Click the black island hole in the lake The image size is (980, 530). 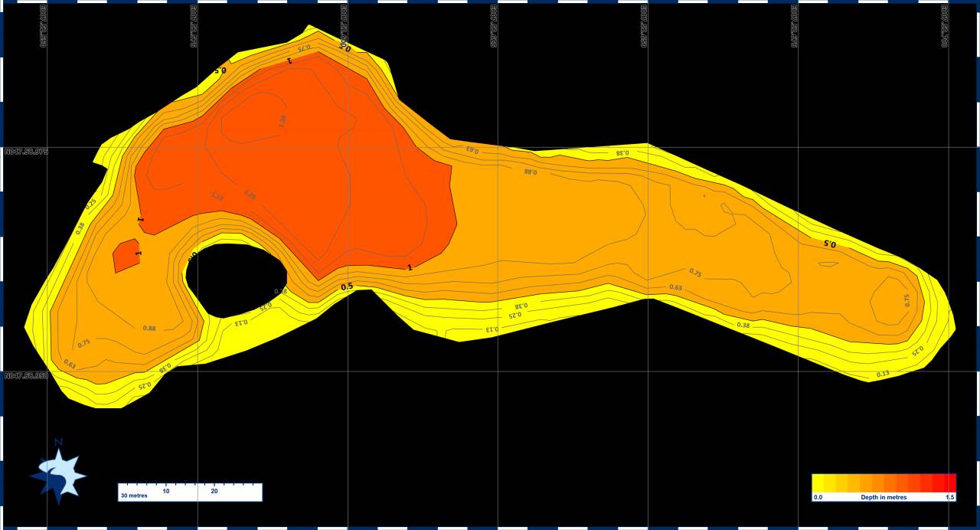(237, 280)
